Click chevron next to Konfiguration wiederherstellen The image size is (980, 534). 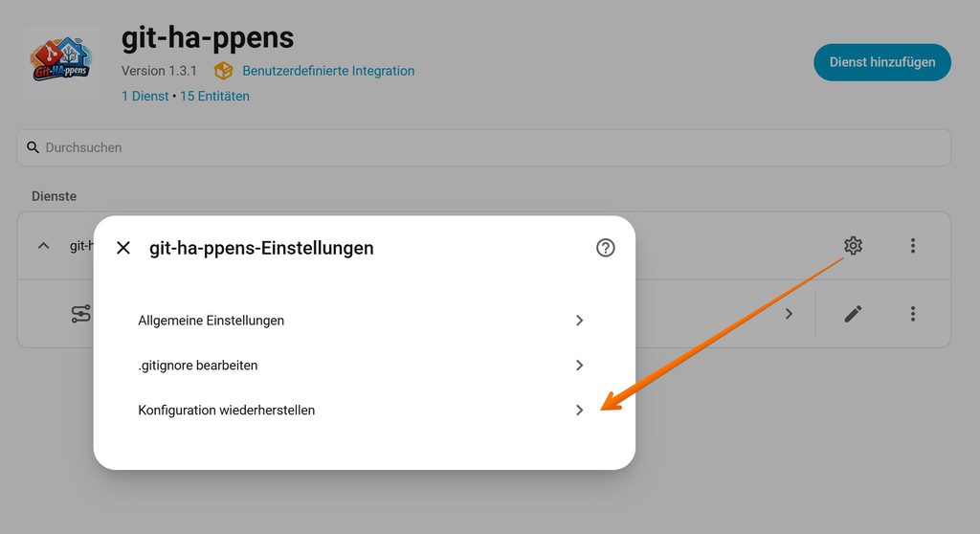pos(579,411)
